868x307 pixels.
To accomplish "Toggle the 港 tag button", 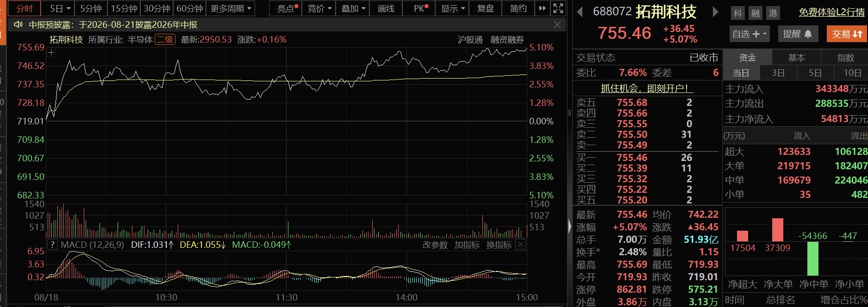I will tap(773, 13).
